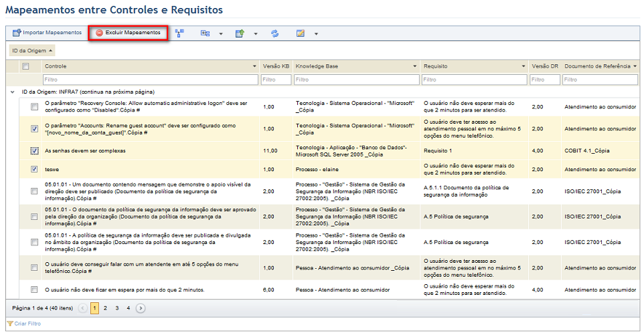The width and height of the screenshot is (644, 335).
Task: Select page 1 in pager
Action: [94, 308]
